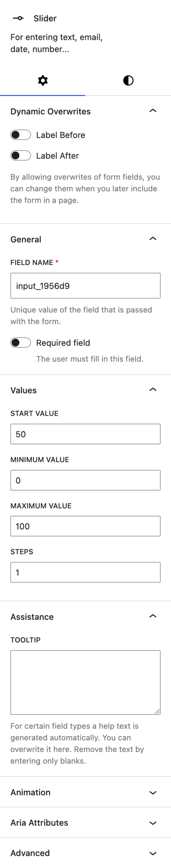This screenshot has height=868, width=171.
Task: Click the Steps input field
Action: point(85,572)
